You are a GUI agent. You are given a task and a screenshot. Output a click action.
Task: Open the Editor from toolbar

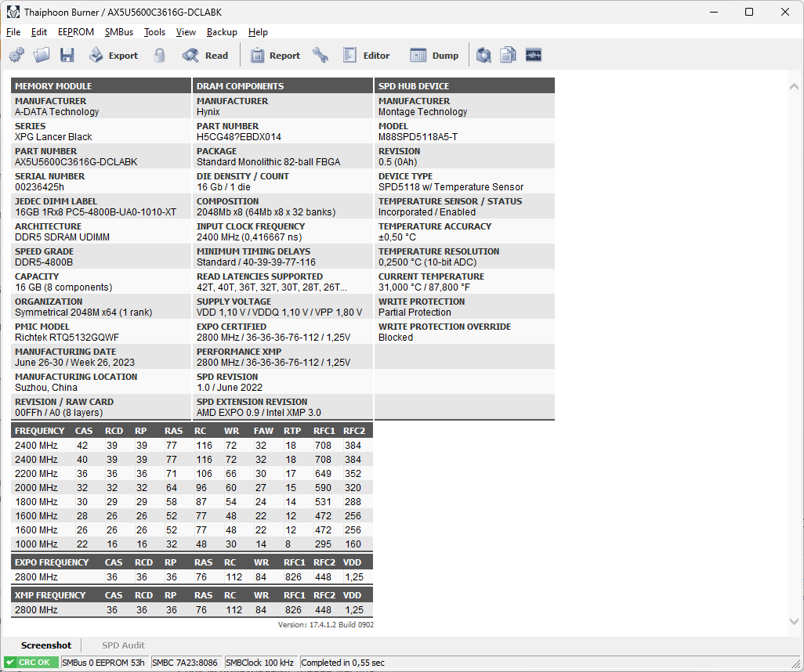[367, 56]
